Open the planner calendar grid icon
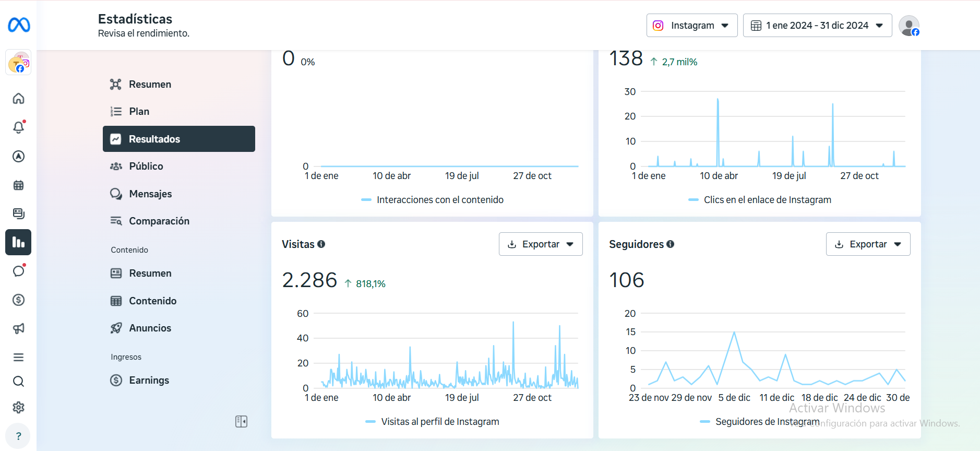Viewport: 980px width, 451px height. coord(19,185)
